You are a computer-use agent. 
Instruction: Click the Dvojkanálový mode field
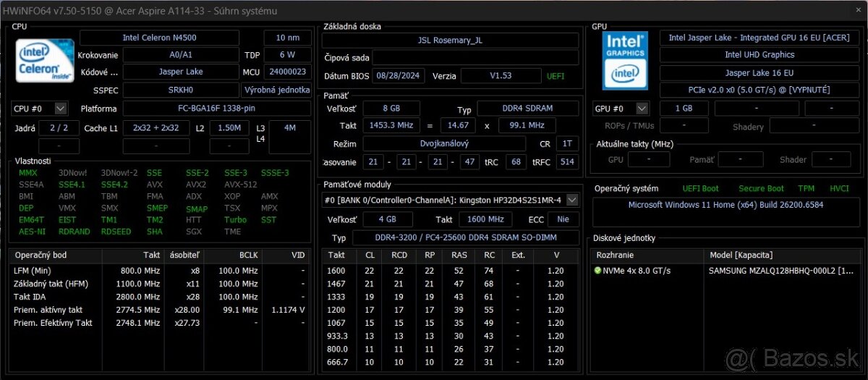click(445, 144)
